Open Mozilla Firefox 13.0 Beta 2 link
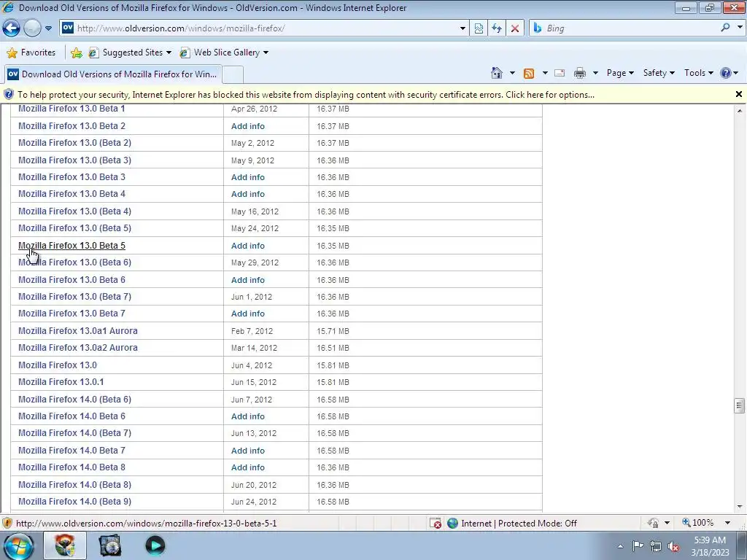The width and height of the screenshot is (747, 560). coord(72,125)
